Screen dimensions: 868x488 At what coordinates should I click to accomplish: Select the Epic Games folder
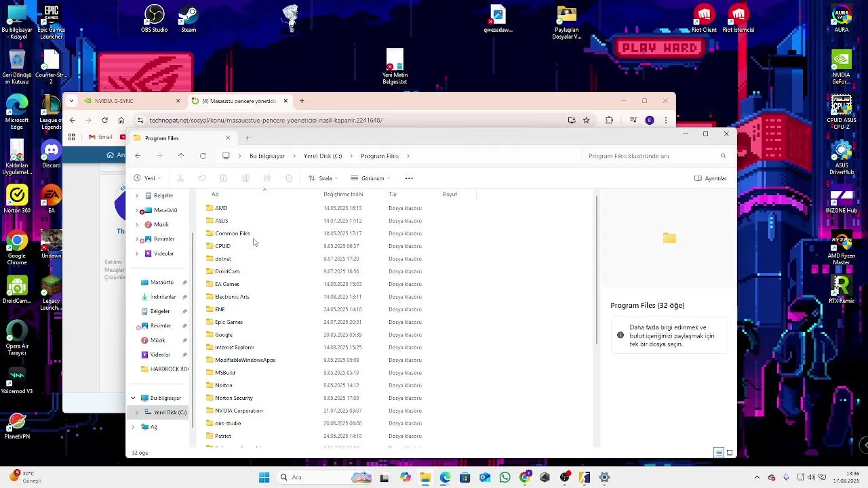(x=229, y=322)
